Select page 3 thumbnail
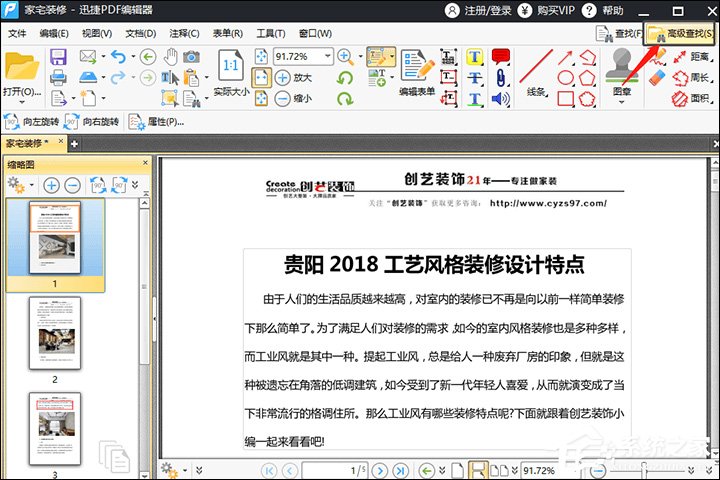Image resolution: width=720 pixels, height=480 pixels. 55,429
